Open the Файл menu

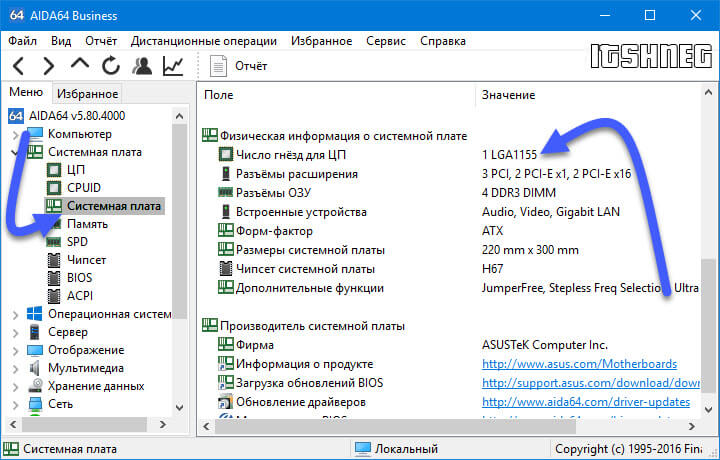(x=22, y=41)
